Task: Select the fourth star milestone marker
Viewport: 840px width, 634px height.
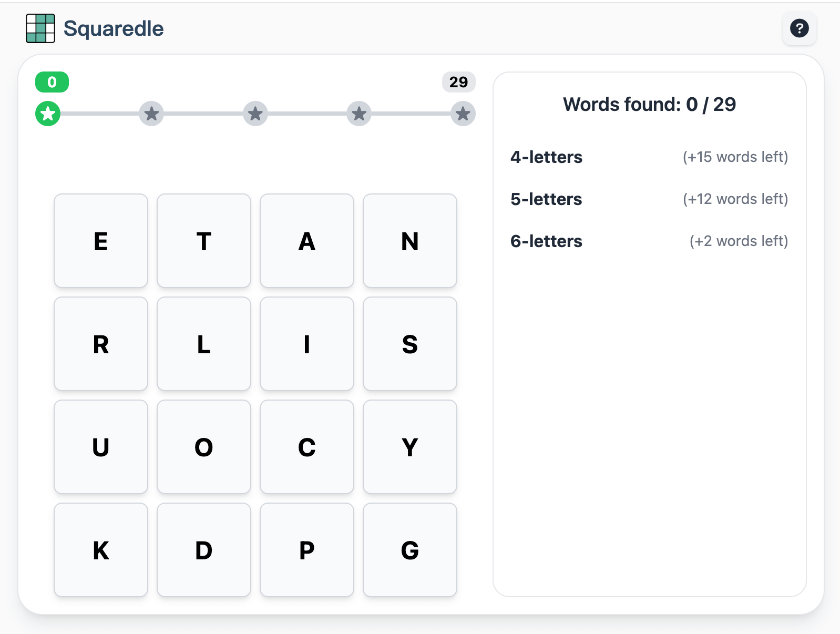Action: click(359, 113)
